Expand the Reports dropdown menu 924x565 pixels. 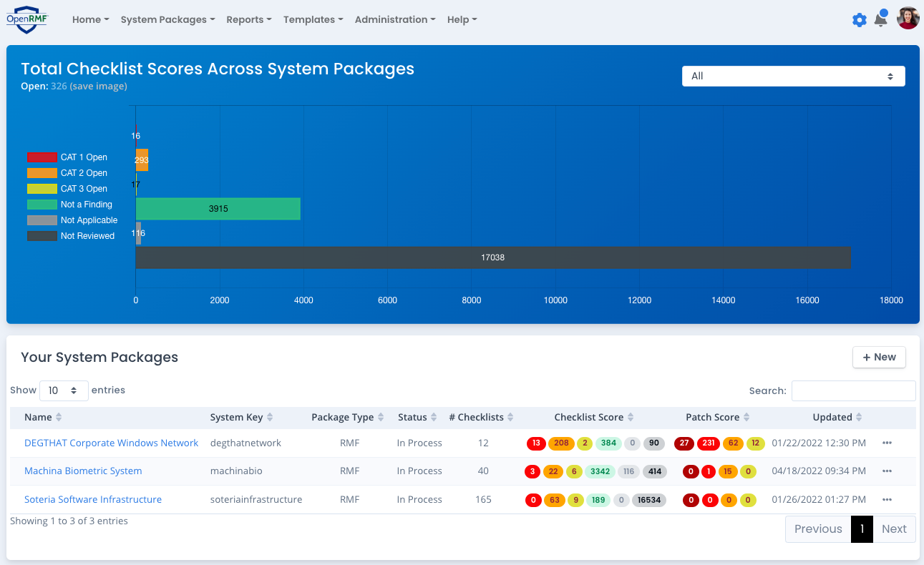pyautogui.click(x=248, y=19)
